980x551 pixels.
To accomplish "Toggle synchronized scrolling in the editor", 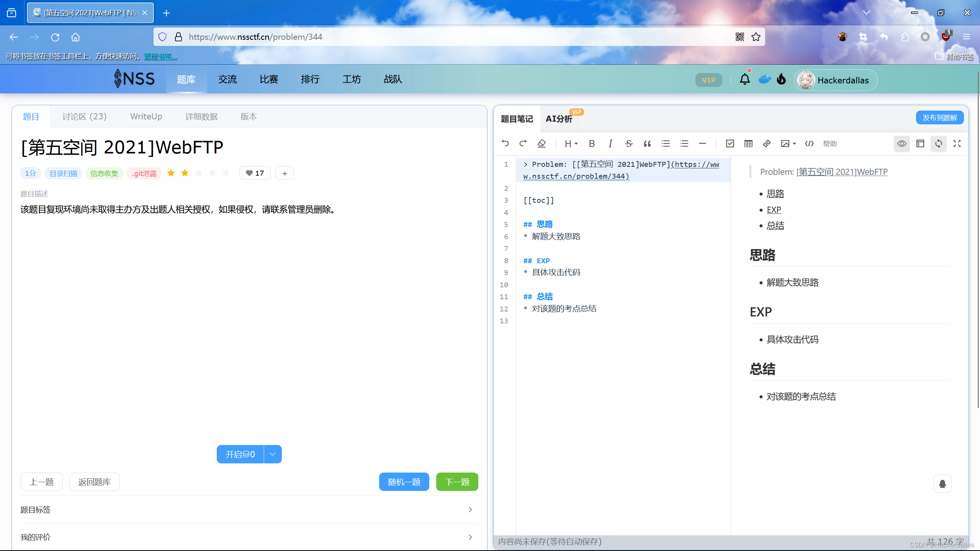I will click(x=938, y=143).
